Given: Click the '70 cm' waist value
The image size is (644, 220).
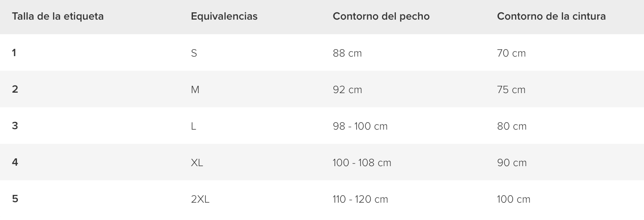Looking at the screenshot, I should click(511, 53).
